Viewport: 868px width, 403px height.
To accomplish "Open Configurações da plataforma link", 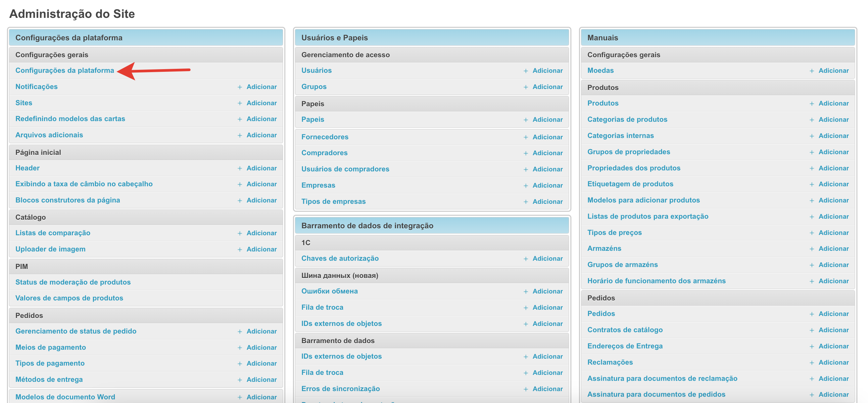I will 65,70.
